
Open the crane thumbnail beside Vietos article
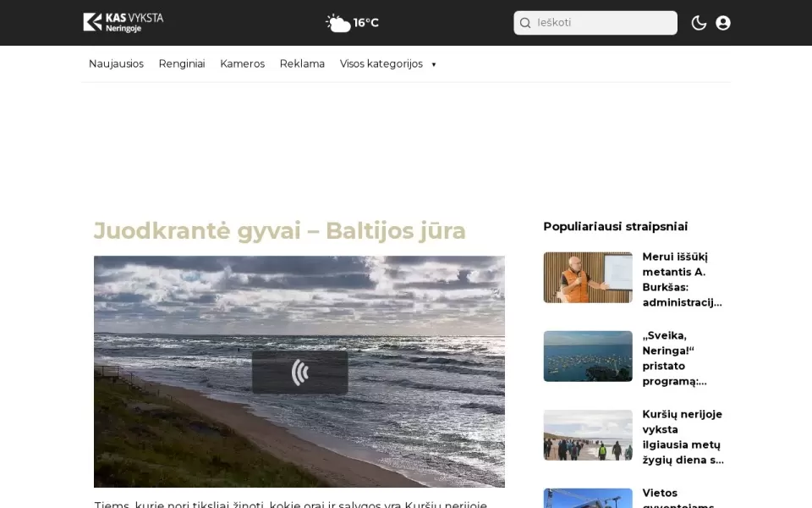(588, 498)
